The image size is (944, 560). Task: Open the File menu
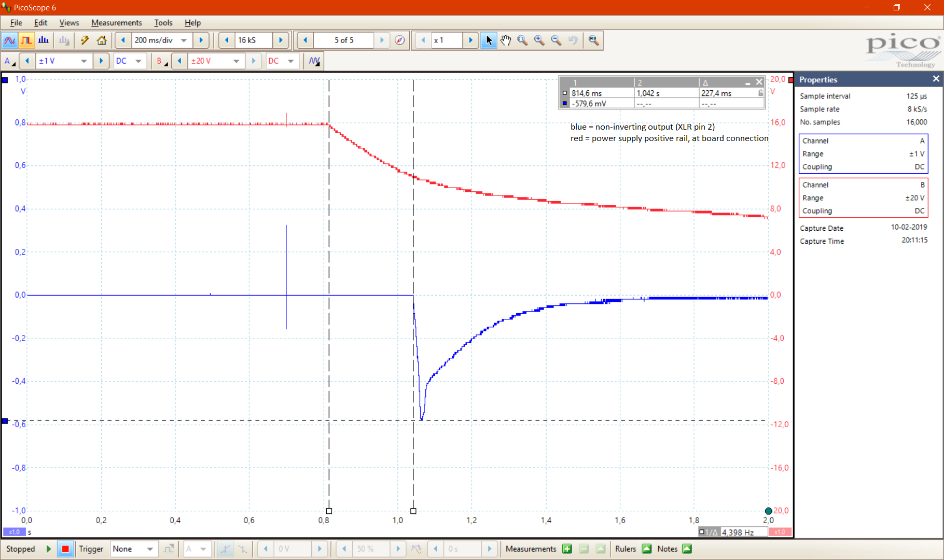(16, 22)
